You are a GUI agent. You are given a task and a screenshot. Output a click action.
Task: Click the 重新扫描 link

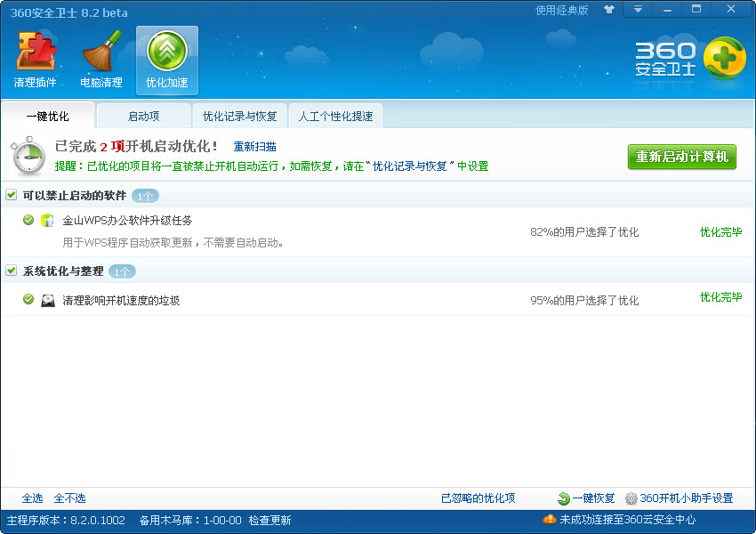pos(254,146)
